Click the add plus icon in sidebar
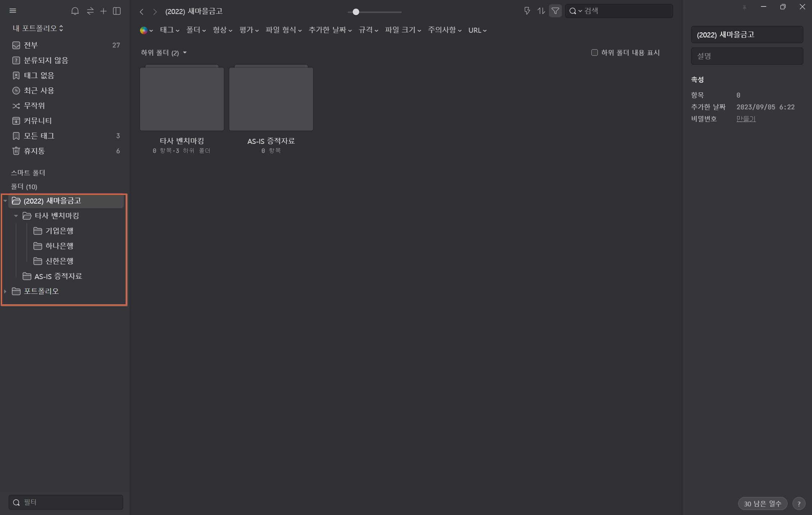 103,11
